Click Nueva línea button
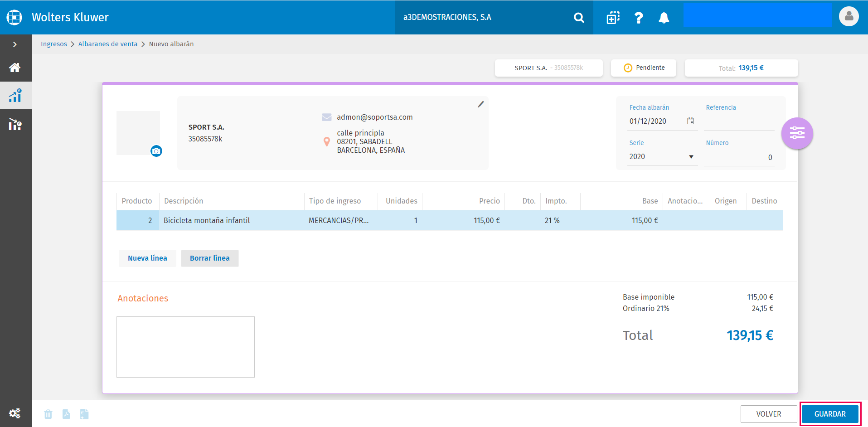Screen dimensions: 868x427 coord(147,258)
